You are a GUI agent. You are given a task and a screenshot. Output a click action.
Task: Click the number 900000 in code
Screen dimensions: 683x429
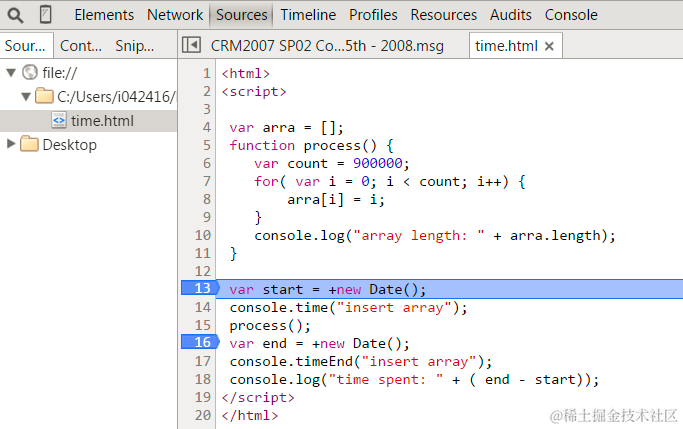pyautogui.click(x=378, y=163)
